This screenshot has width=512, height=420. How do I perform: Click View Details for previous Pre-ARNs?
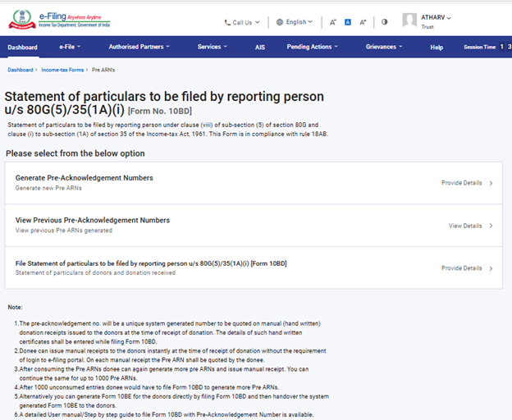click(x=470, y=226)
